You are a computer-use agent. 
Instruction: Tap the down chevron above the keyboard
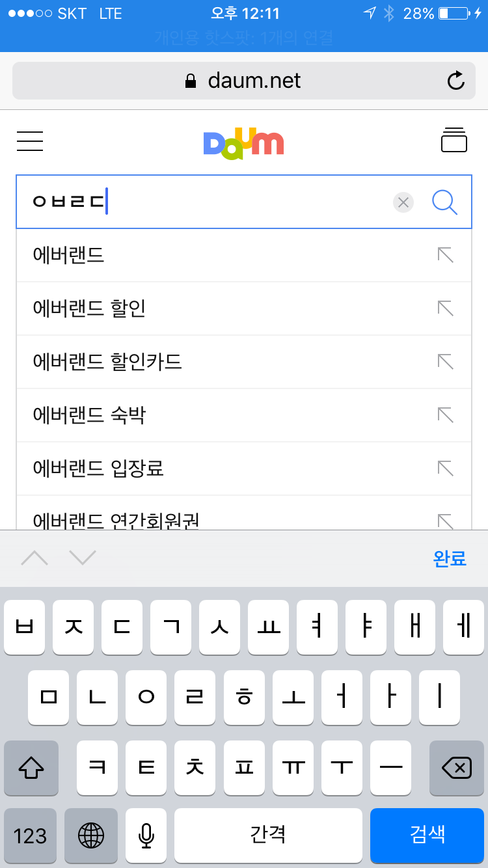(83, 558)
